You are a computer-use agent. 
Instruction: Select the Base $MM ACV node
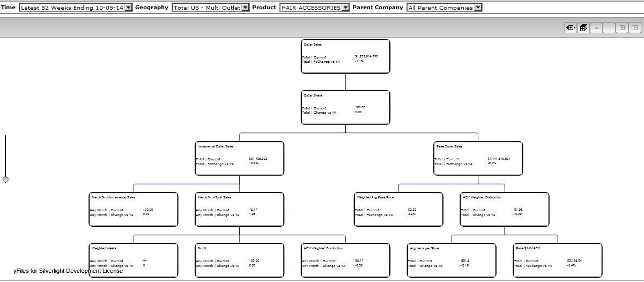(x=557, y=260)
